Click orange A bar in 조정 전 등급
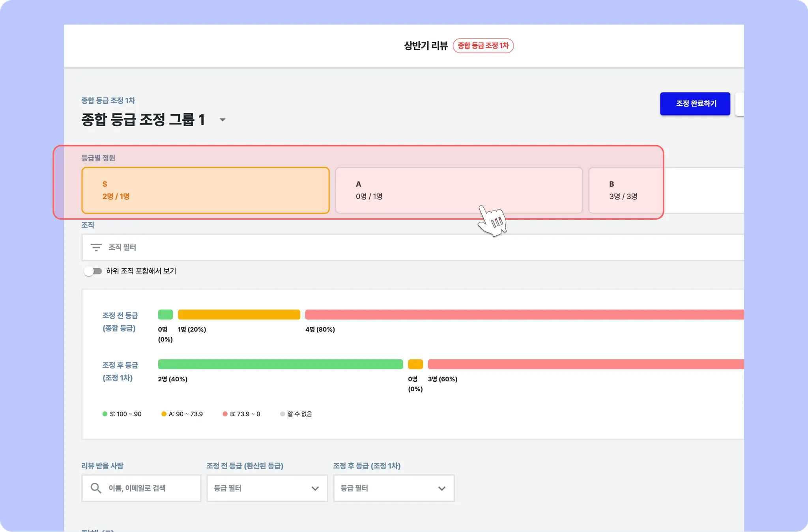Screen dimensions: 808x532 [239, 315]
